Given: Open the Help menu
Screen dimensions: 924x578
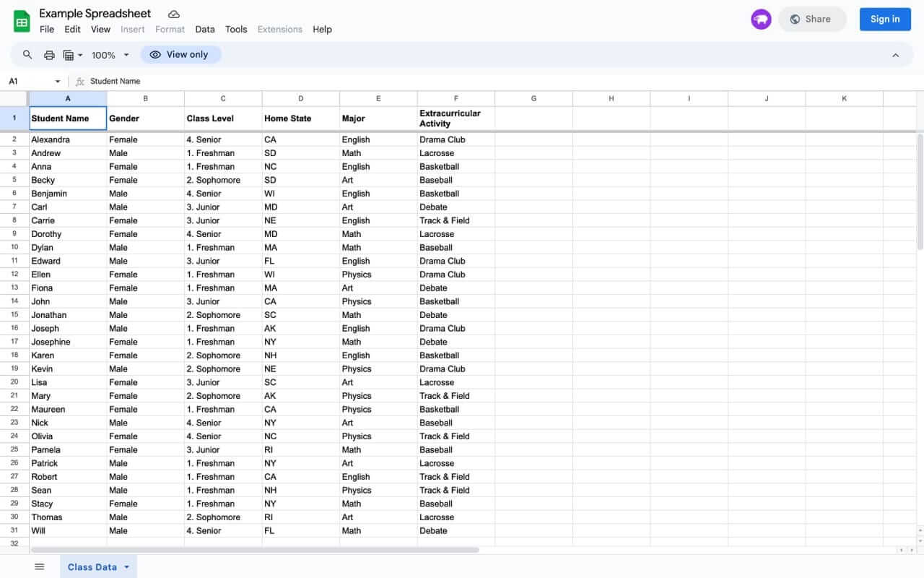Looking at the screenshot, I should [x=322, y=30].
